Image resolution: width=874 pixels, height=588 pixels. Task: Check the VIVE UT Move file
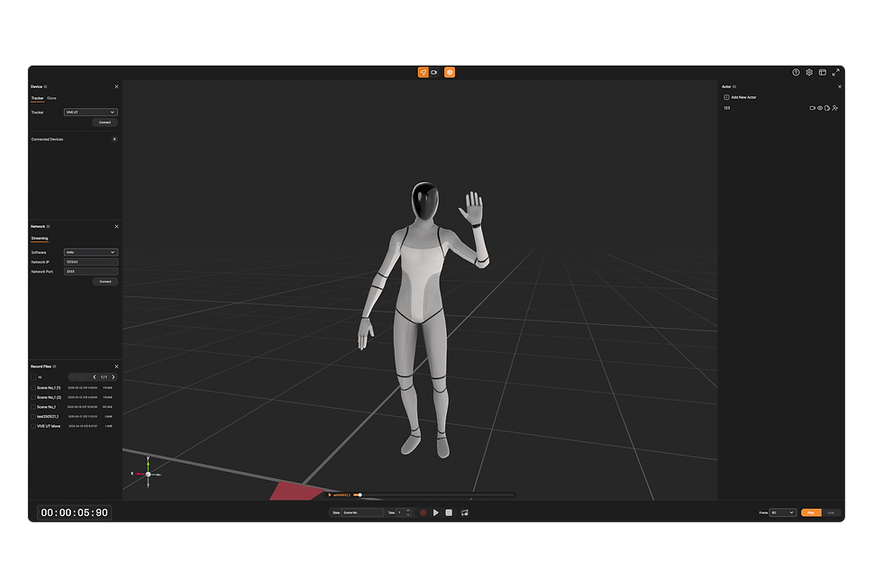click(33, 427)
